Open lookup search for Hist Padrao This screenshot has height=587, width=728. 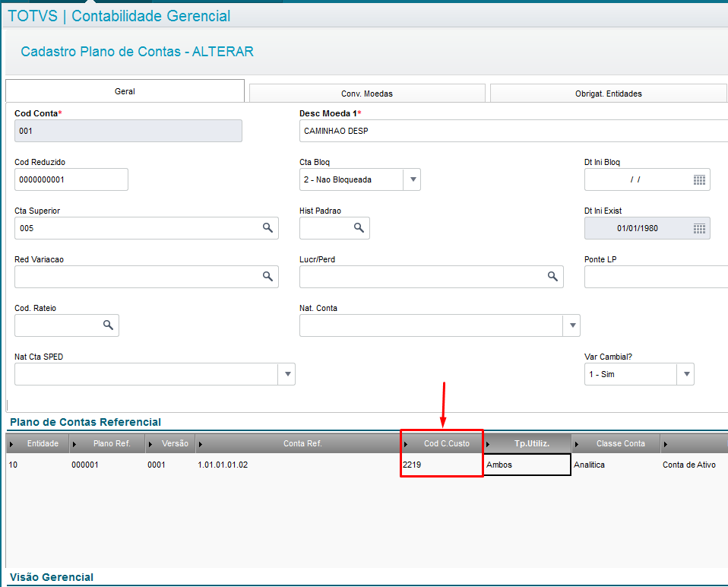[359, 227]
